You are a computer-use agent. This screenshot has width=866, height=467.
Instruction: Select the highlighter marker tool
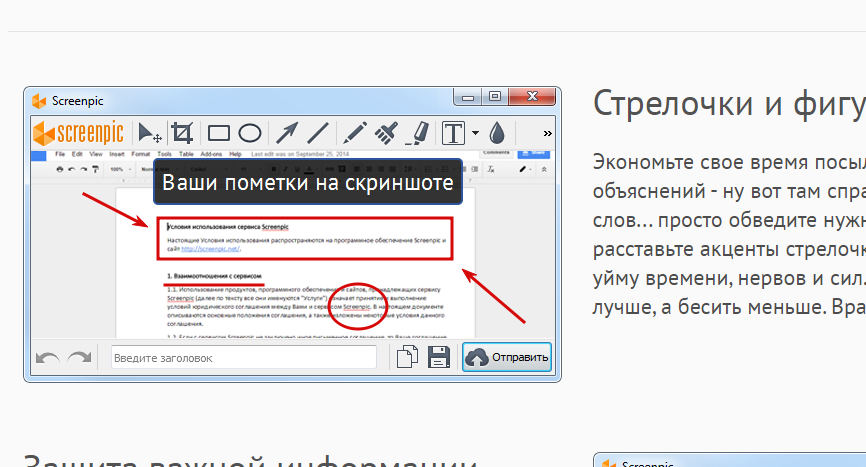coord(418,133)
